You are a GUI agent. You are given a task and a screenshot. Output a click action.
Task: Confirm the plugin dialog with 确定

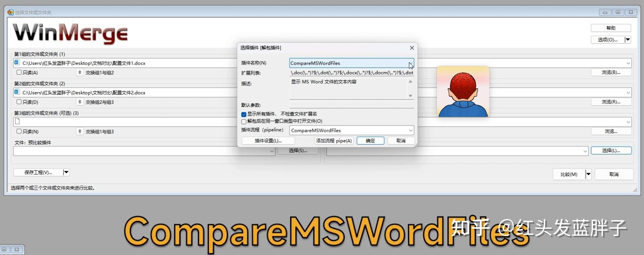[370, 140]
